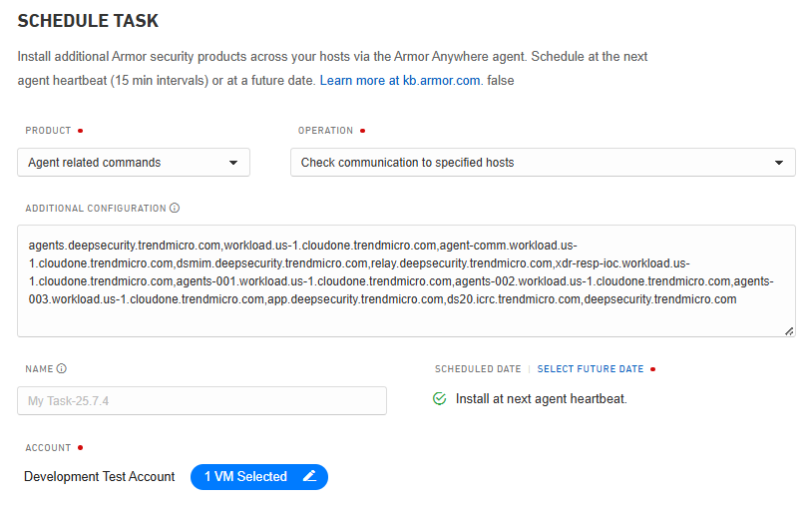Switch to the Scheduled Date option

pos(478,369)
